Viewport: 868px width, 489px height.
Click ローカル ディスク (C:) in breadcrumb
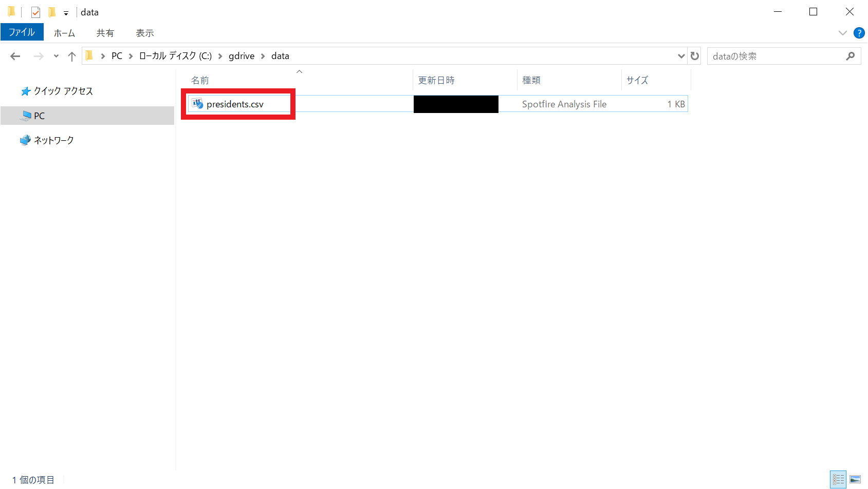(x=175, y=56)
